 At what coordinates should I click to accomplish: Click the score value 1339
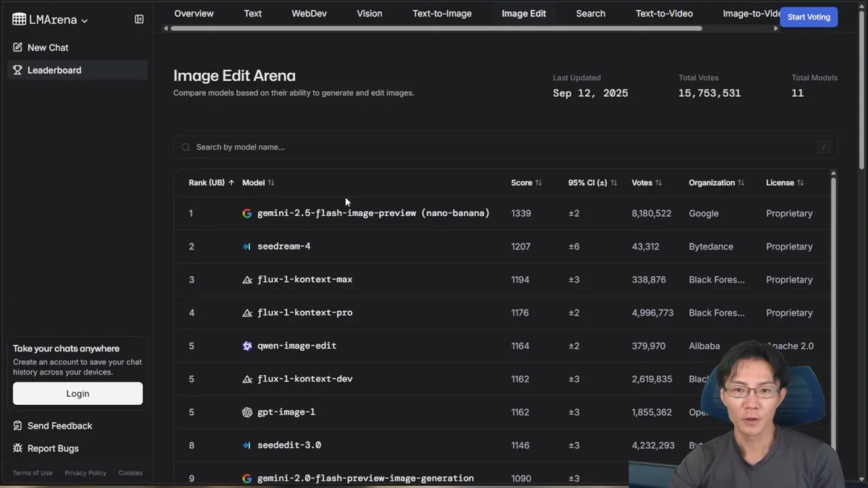521,213
